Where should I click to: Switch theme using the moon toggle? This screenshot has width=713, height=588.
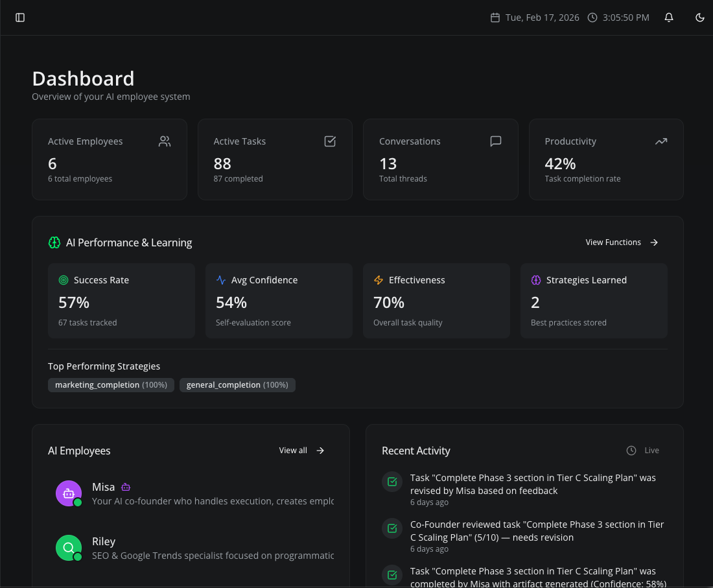tap(699, 18)
